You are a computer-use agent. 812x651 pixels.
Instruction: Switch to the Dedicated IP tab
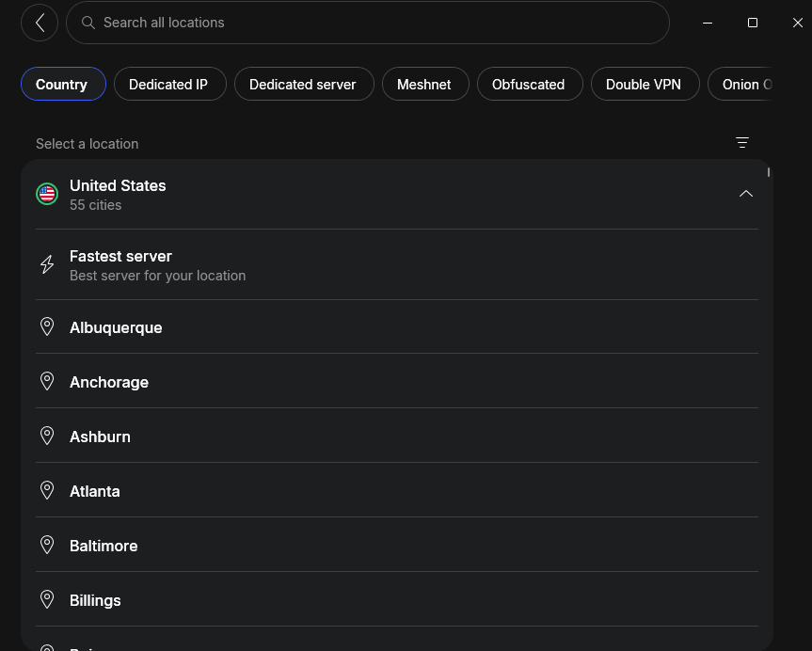click(170, 84)
